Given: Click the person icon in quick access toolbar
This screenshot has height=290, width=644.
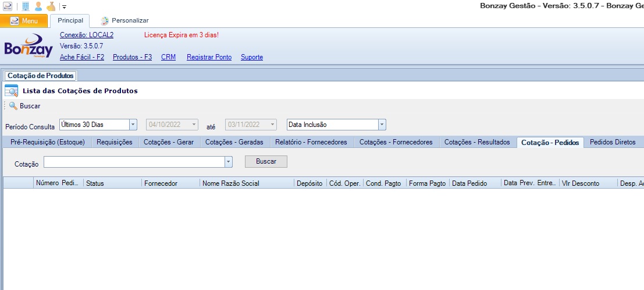Looking at the screenshot, I should (x=38, y=6).
